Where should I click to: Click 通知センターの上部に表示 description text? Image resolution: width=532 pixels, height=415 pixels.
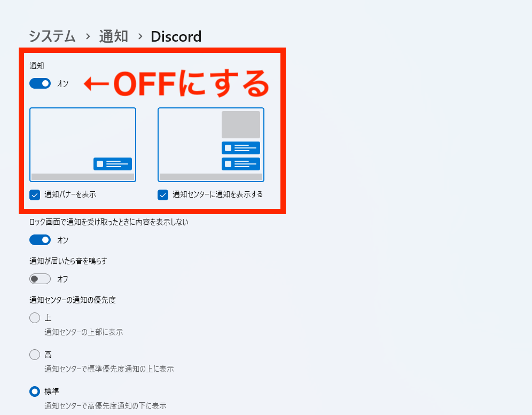coord(84,332)
